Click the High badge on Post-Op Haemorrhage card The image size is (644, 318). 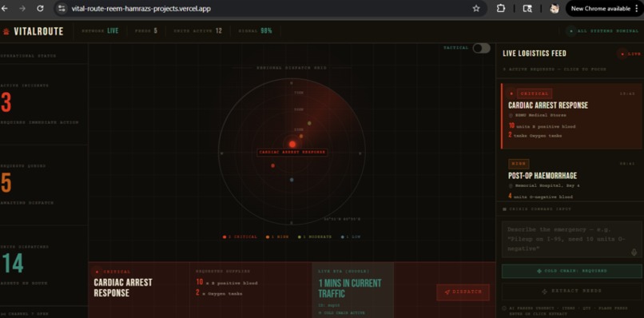519,164
